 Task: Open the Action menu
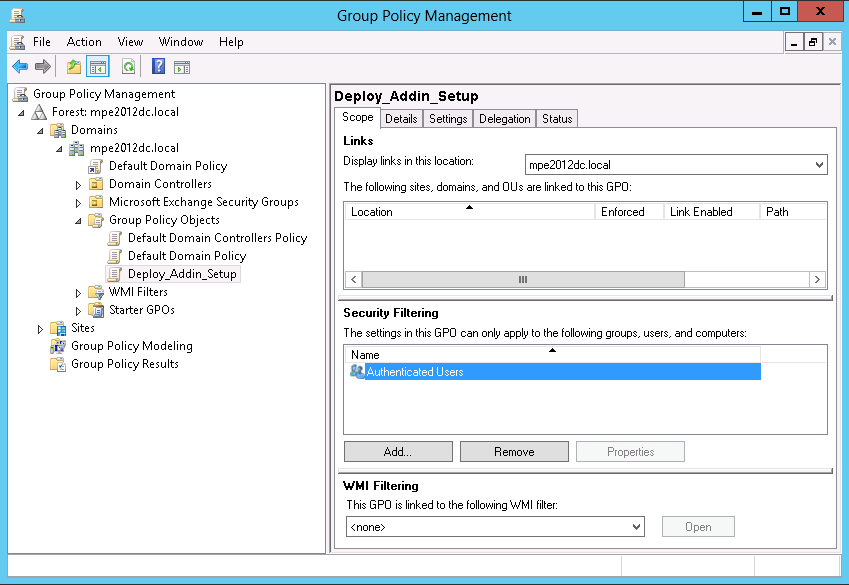point(84,42)
